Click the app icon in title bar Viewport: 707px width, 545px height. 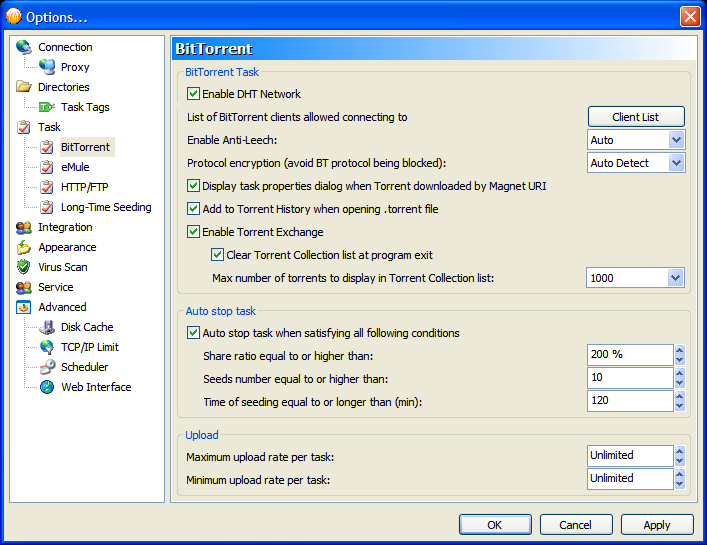(x=14, y=16)
